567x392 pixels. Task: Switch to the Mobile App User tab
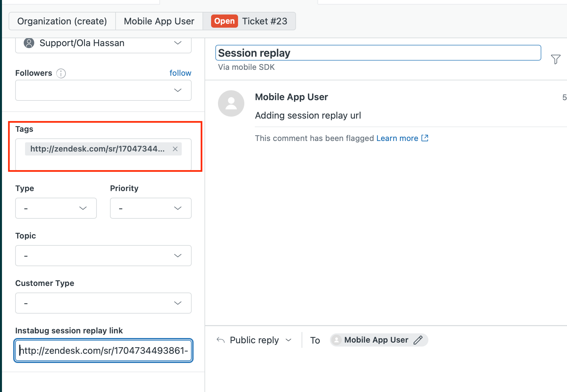pyautogui.click(x=159, y=21)
